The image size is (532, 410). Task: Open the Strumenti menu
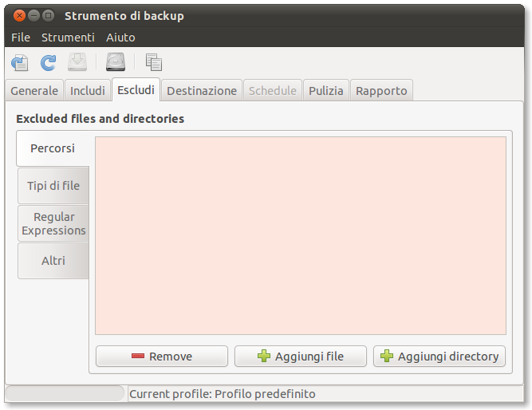pos(68,37)
